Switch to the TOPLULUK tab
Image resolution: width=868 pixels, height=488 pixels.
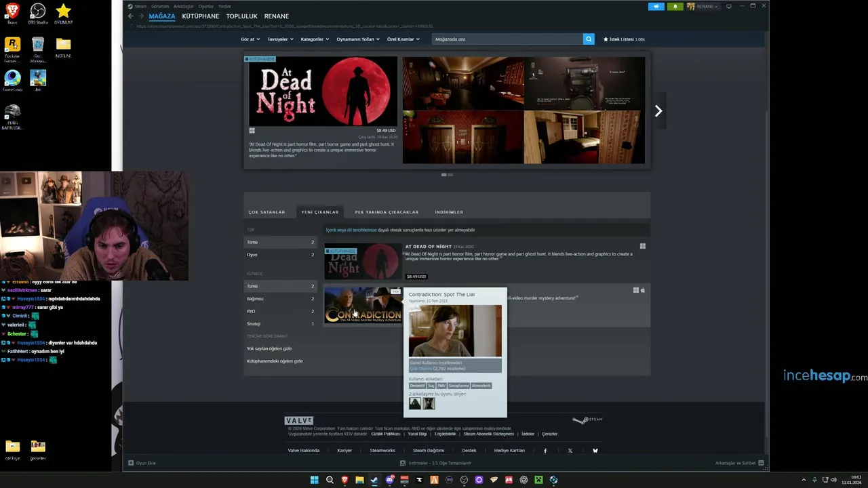point(241,16)
